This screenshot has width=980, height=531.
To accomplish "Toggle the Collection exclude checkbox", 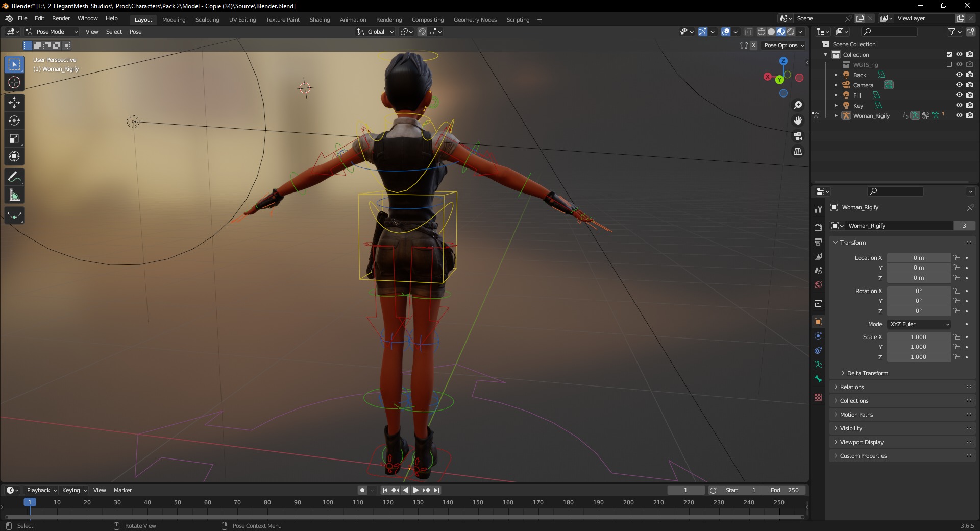I will coord(949,54).
